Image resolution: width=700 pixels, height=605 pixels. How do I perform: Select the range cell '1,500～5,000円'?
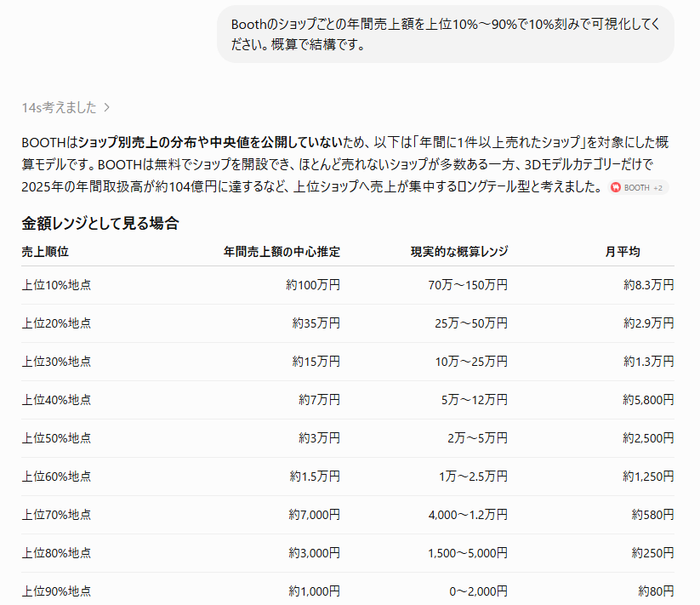point(468,554)
